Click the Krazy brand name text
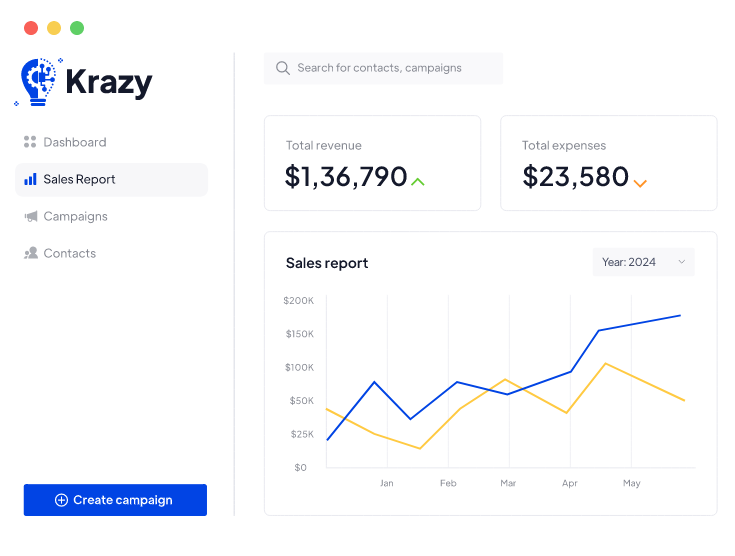This screenshot has width=735, height=556. [x=108, y=82]
